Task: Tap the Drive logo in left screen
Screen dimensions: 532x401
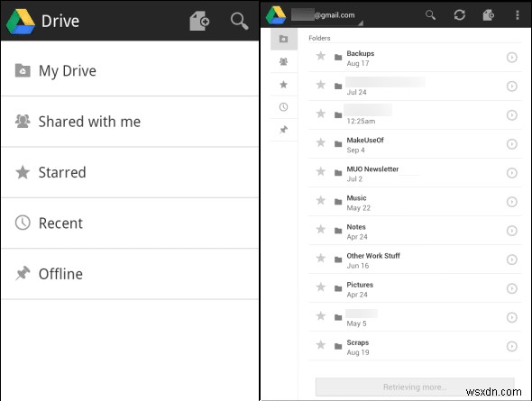Action: click(x=21, y=22)
